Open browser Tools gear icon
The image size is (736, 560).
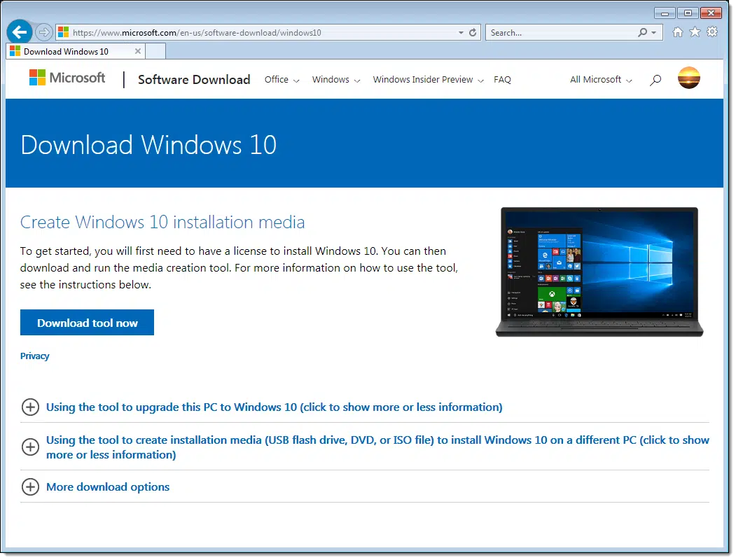tap(712, 32)
